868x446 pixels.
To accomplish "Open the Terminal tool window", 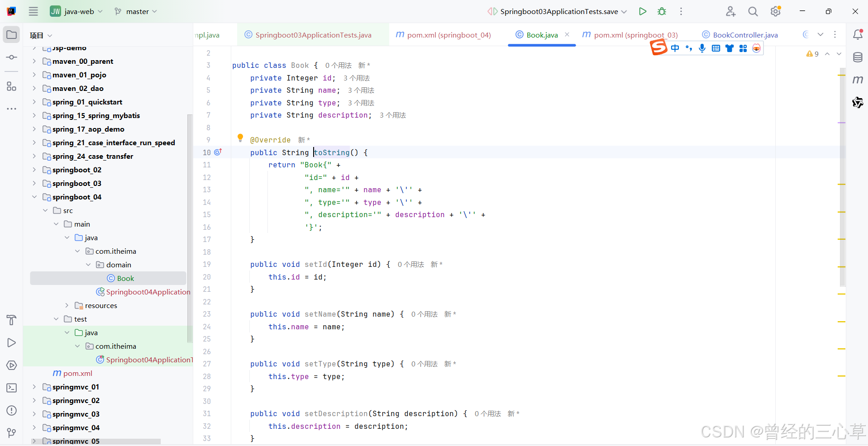I will point(12,388).
